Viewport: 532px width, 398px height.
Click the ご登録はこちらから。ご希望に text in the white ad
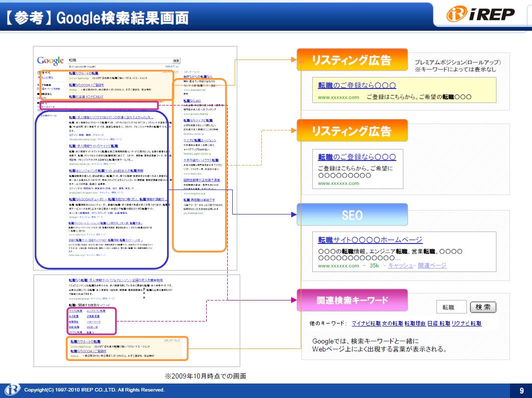tap(355, 168)
